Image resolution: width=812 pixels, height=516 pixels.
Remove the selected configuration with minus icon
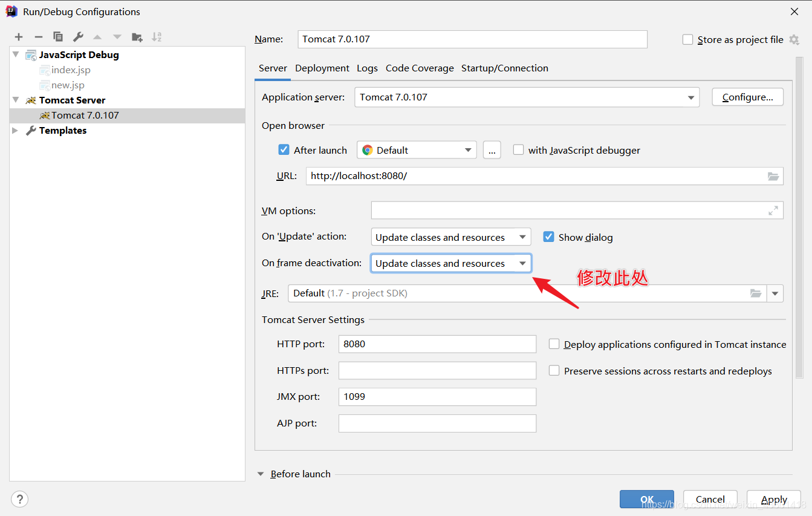pyautogui.click(x=38, y=37)
